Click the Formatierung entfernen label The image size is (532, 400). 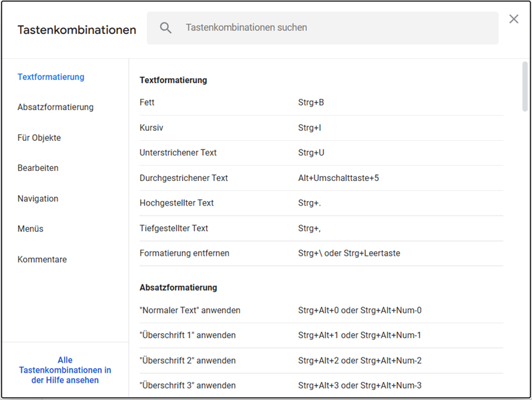tap(185, 253)
